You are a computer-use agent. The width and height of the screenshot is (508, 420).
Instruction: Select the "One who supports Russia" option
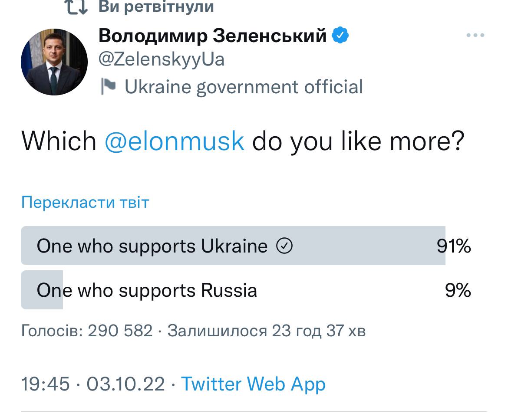click(x=147, y=290)
